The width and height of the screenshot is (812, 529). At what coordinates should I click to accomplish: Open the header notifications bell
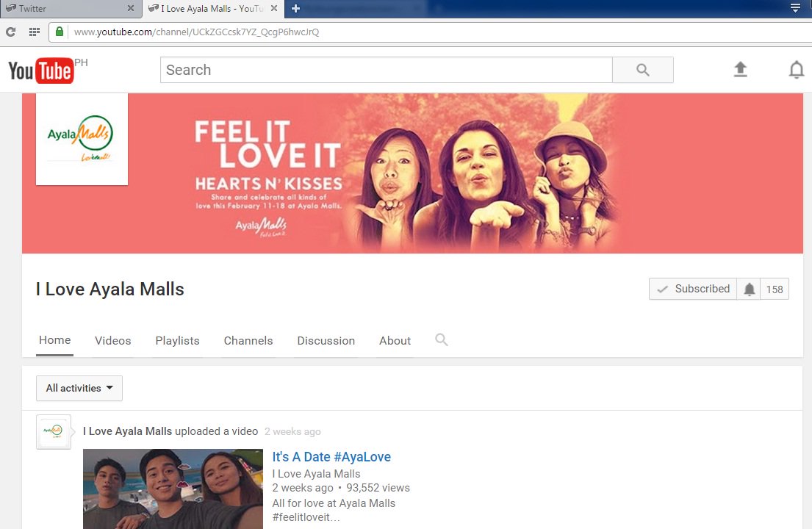click(x=796, y=69)
